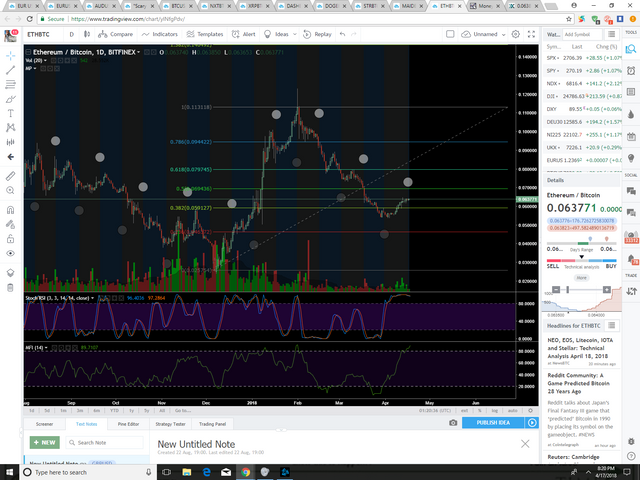Open notifications bell in right sidebar
Screen dimensions: 640x480
tap(631, 259)
